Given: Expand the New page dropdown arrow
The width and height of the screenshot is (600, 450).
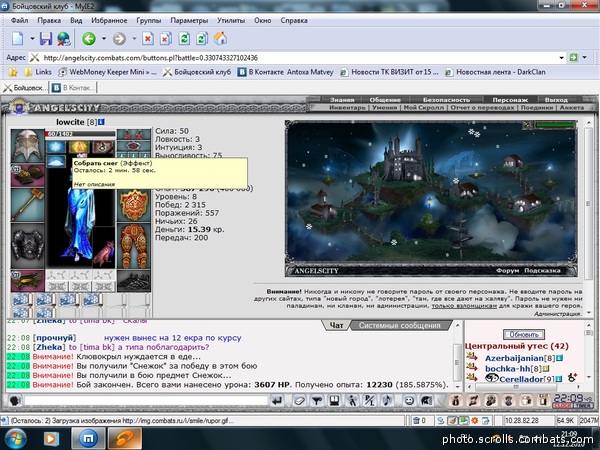Looking at the screenshot, I should (x=32, y=39).
